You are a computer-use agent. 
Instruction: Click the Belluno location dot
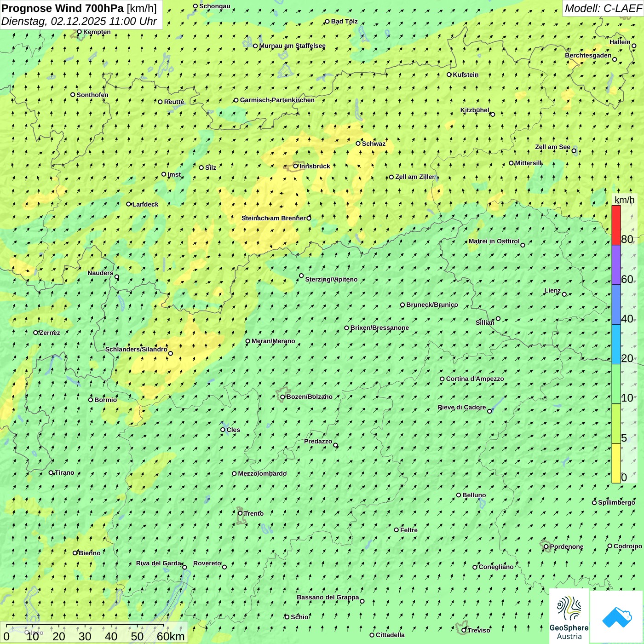tap(459, 495)
